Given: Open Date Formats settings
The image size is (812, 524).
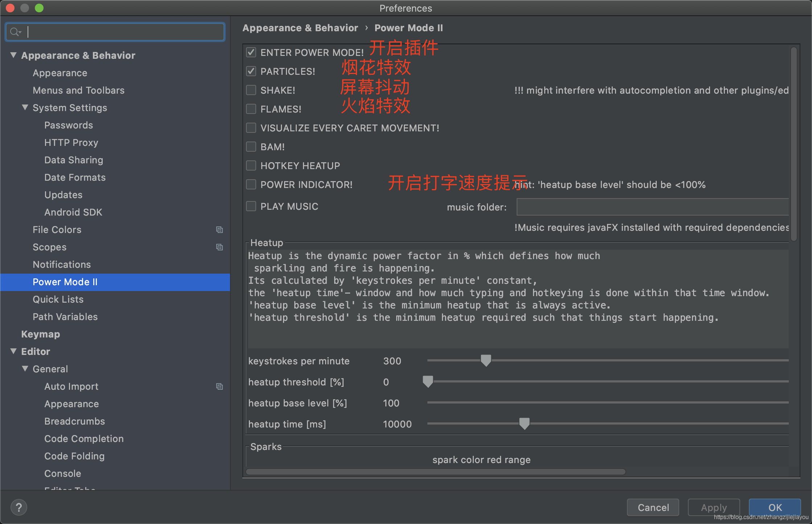Looking at the screenshot, I should click(75, 177).
